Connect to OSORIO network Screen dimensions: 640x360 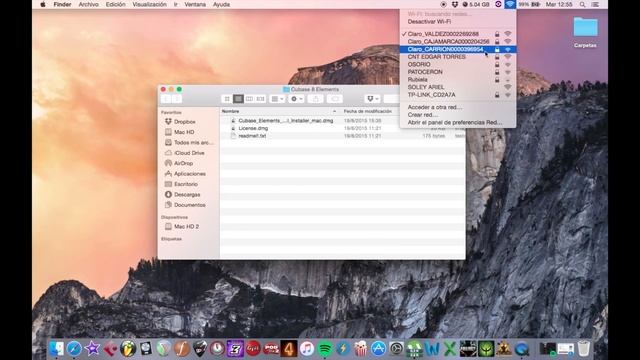coord(458,64)
